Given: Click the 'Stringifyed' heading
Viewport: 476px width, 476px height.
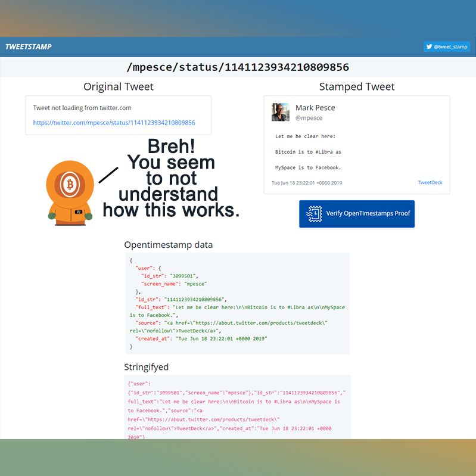Looking at the screenshot, I should [x=147, y=367].
